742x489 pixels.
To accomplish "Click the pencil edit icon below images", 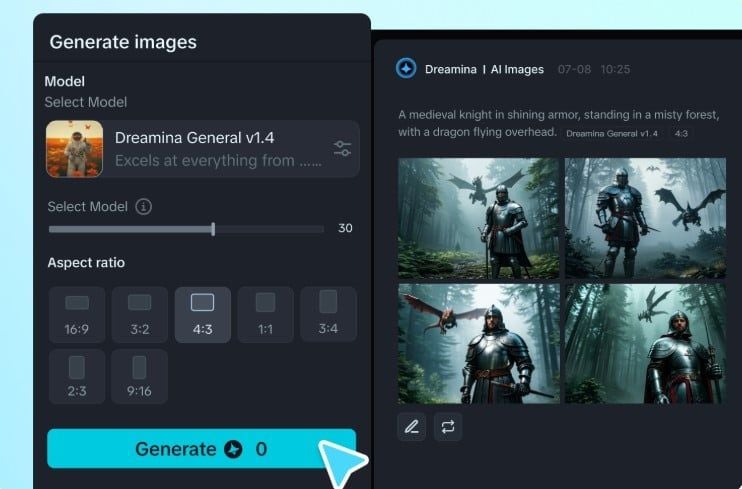I will click(411, 427).
